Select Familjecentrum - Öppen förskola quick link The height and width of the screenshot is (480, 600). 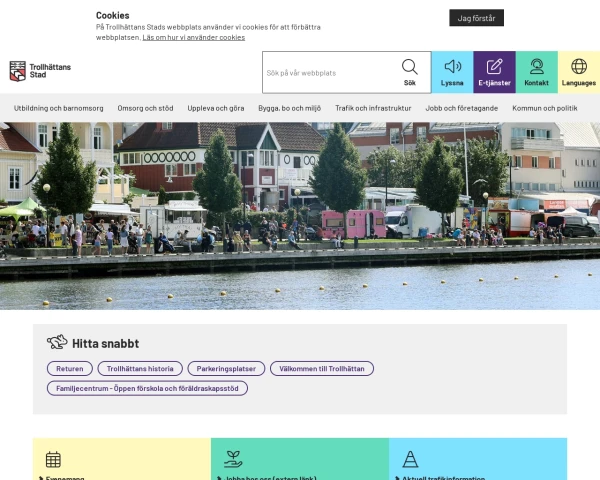click(x=147, y=388)
